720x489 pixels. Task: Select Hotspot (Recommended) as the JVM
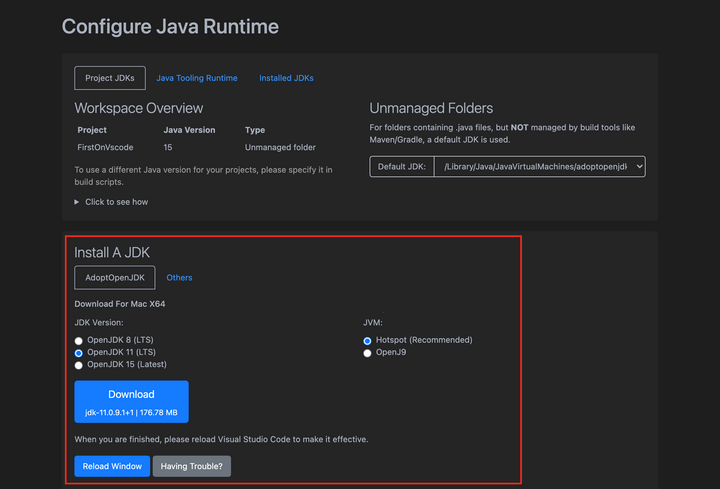point(368,340)
